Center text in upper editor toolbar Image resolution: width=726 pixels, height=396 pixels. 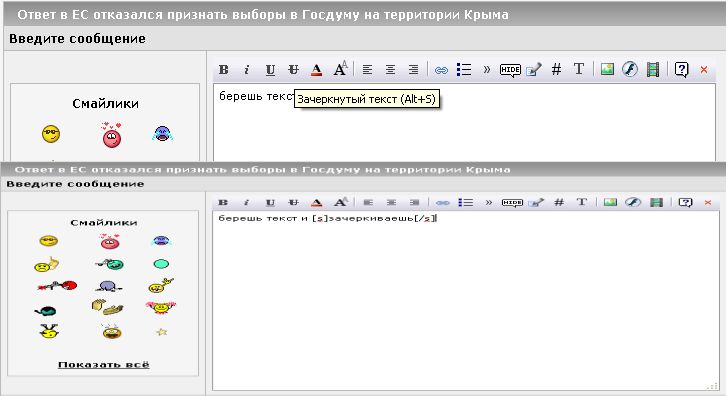tap(390, 69)
